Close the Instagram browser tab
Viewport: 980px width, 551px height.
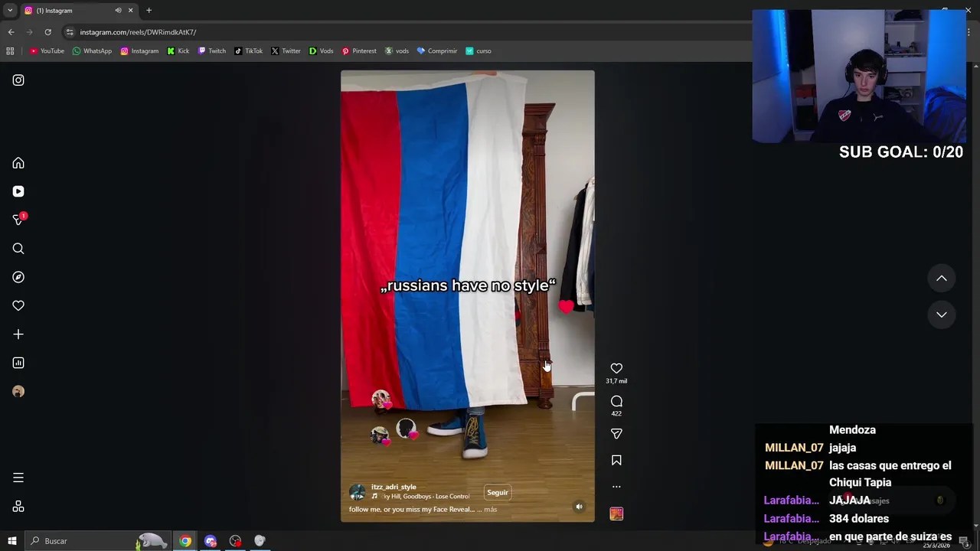click(130, 11)
